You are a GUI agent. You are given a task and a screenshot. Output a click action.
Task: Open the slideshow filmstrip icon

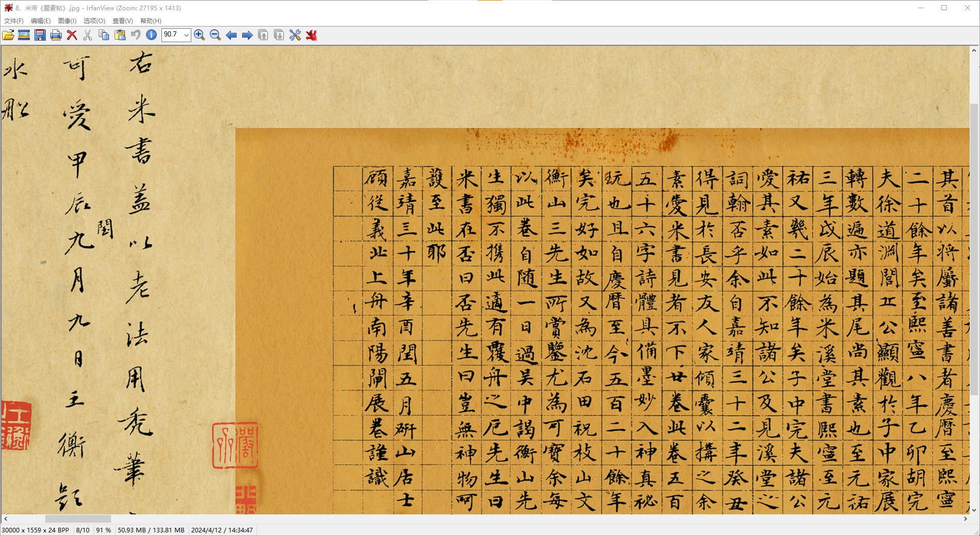click(x=24, y=35)
